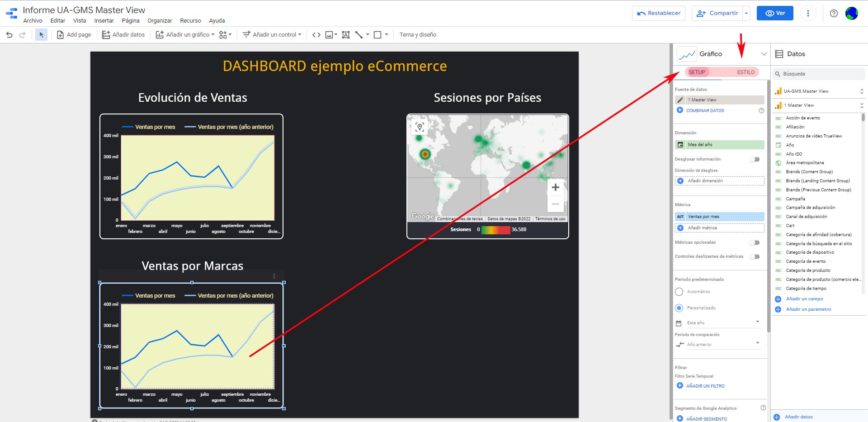Open the Compartir dropdown arrow
Image resolution: width=868 pixels, height=422 pixels.
746,13
